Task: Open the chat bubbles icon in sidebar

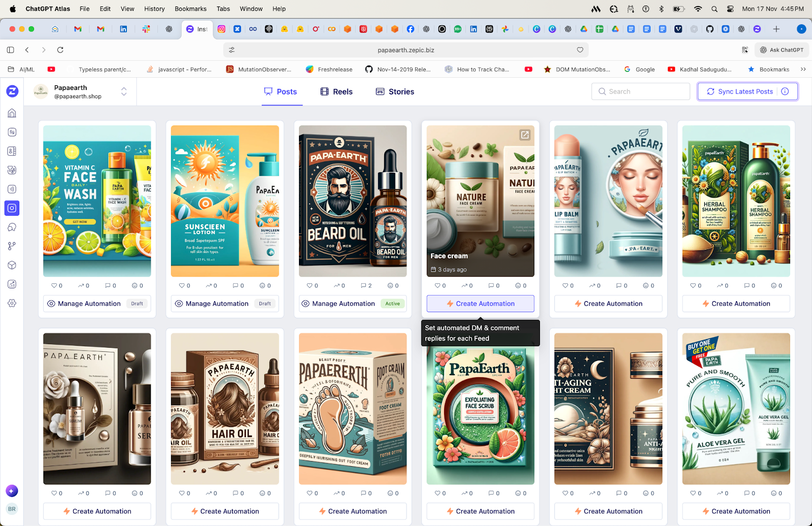Action: pyautogui.click(x=12, y=227)
